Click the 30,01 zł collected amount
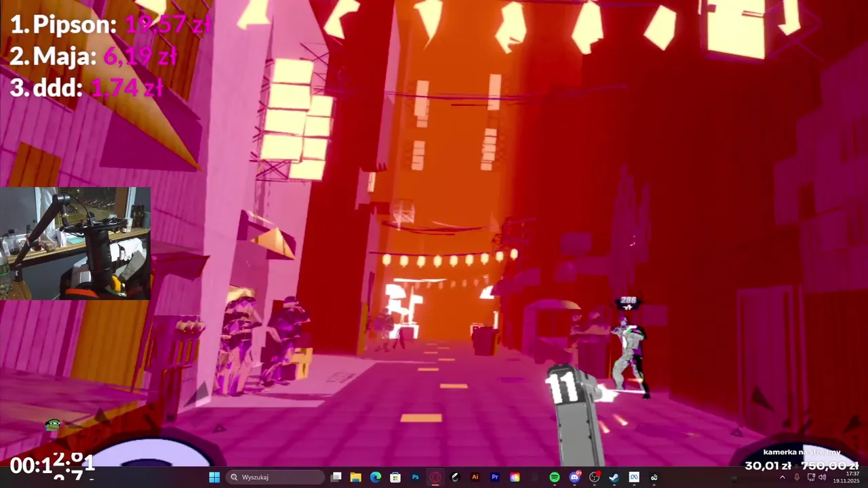The width and height of the screenshot is (868, 488). pyautogui.click(x=768, y=466)
